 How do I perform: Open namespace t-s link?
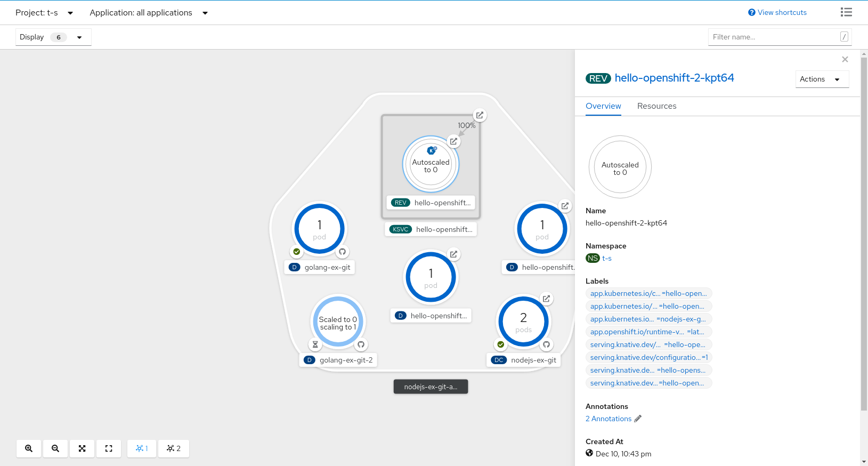[607, 258]
